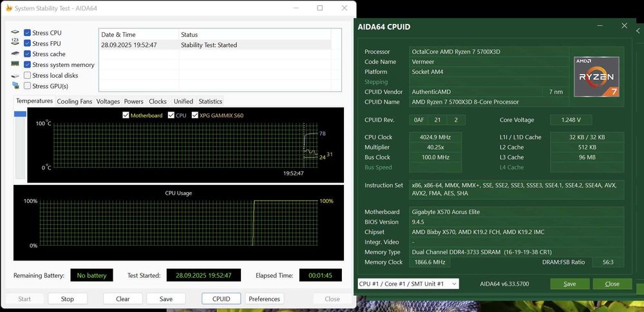Click the 7 nm process value
644x312 pixels.
tap(556, 92)
